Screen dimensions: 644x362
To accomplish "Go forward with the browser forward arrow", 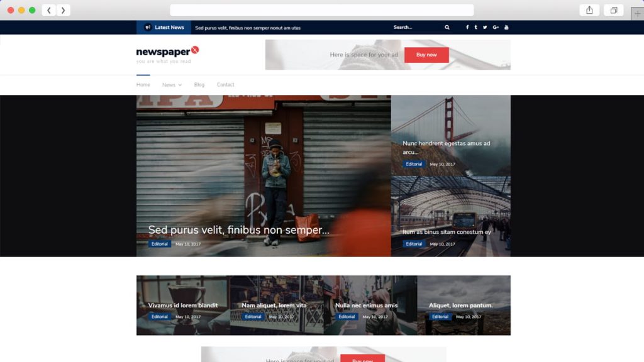I will coord(64,10).
